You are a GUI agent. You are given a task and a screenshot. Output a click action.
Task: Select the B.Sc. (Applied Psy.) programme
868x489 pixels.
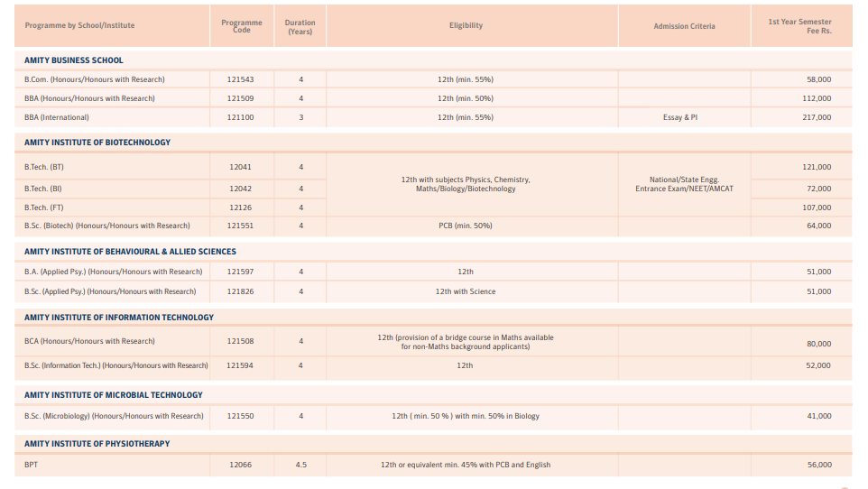[x=110, y=291]
